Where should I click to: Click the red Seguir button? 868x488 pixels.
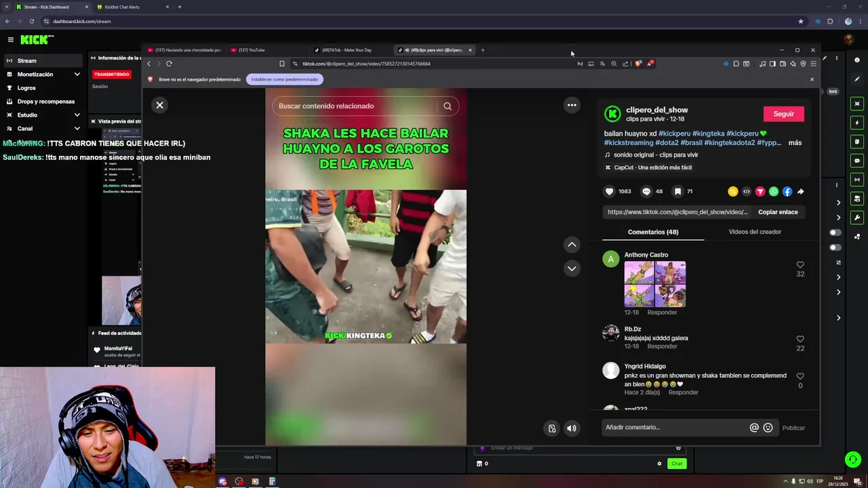(783, 114)
